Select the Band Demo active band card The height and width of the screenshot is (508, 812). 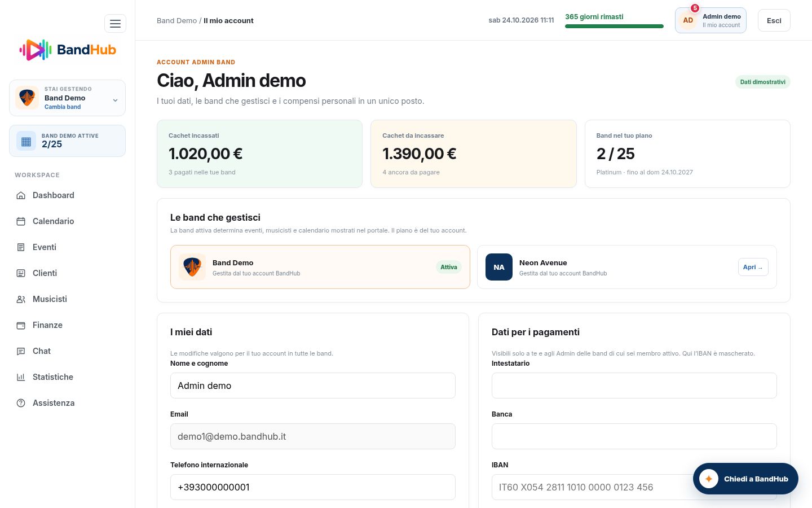[x=320, y=267]
